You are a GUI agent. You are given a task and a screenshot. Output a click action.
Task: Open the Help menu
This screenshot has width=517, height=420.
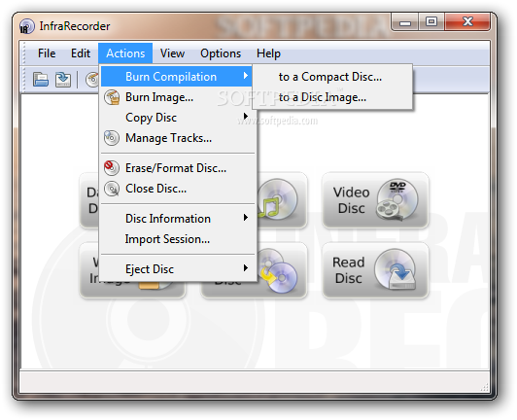pos(268,53)
